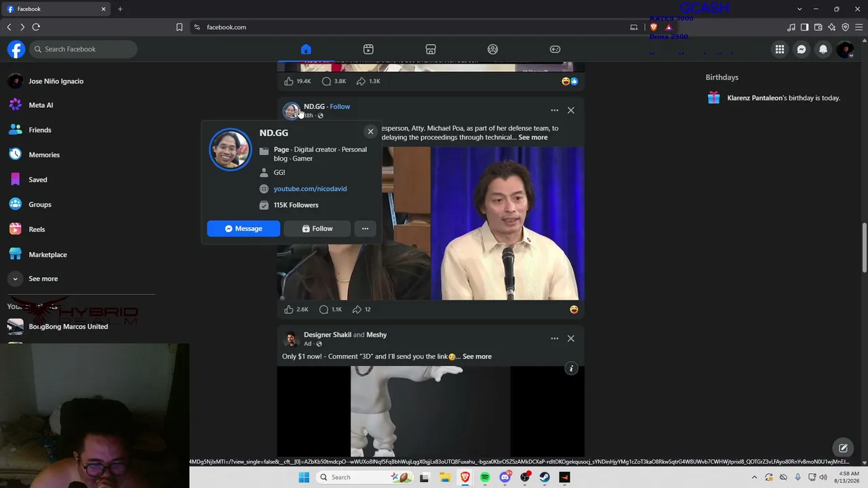Click the ND.GG profile picture in card
Viewport: 868px width, 488px height.
tap(231, 149)
